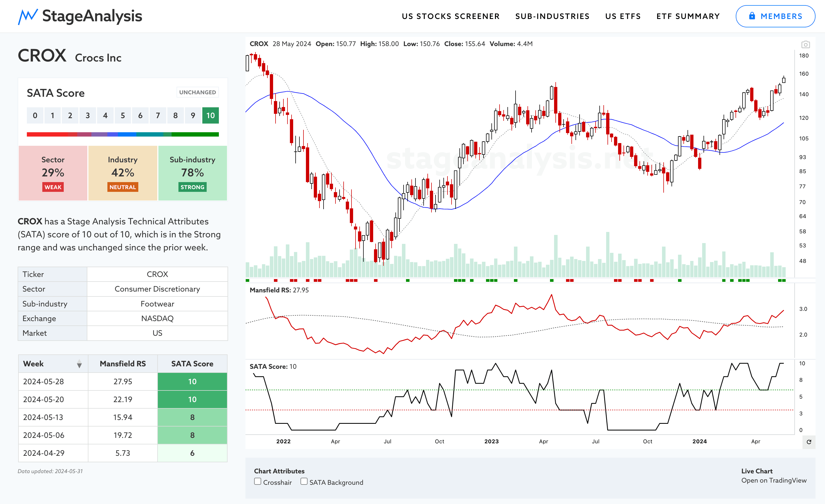Click the Crocs Inc company name

point(98,58)
